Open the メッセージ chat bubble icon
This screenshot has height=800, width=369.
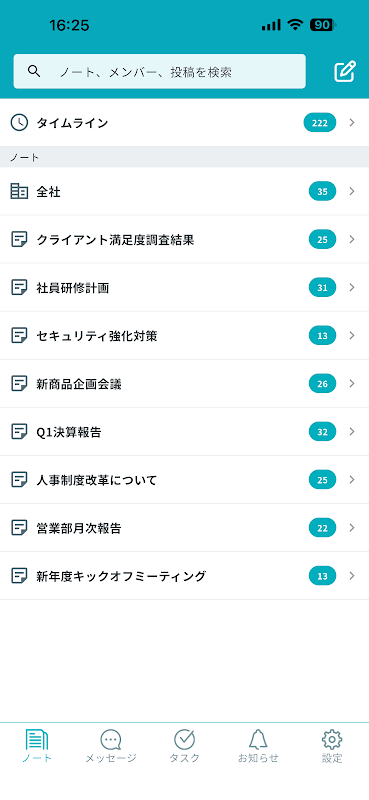[x=111, y=739]
